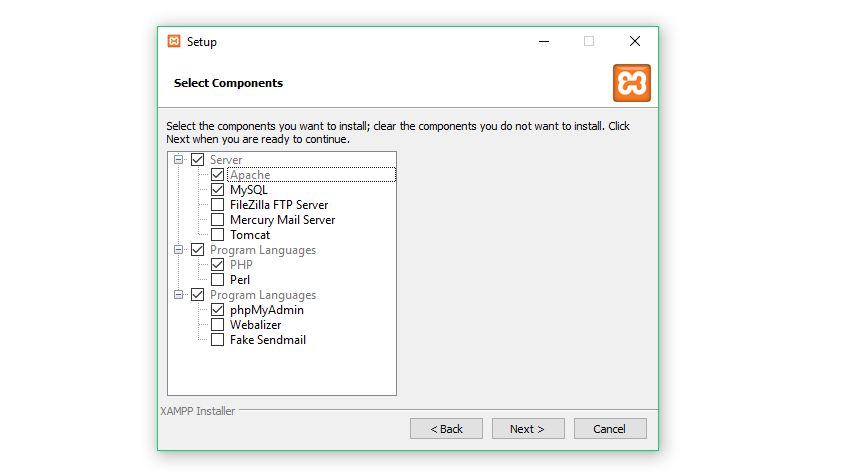Toggle checkbox of Program Languages group above phpMyAdmin
This screenshot has height=476, width=850.
[197, 295]
